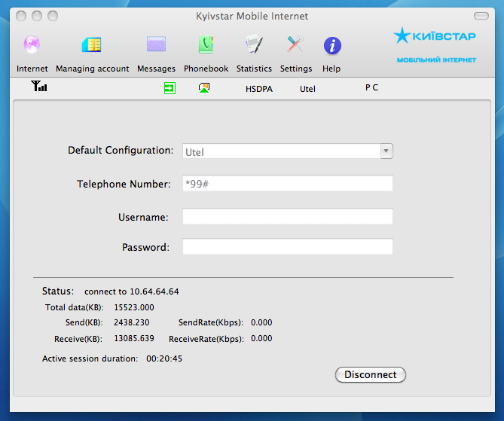
Task: Click the Send value 2438.230
Action: pos(132,322)
